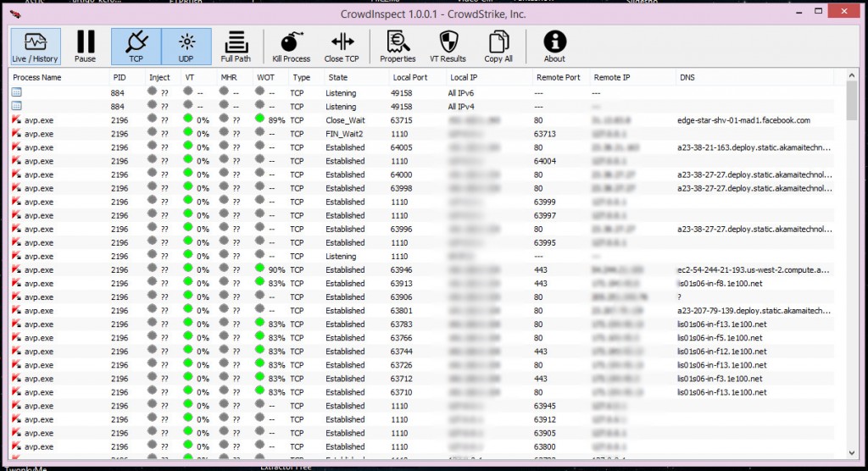868x471 pixels.
Task: Select row with local port 63946
Action: 422,270
